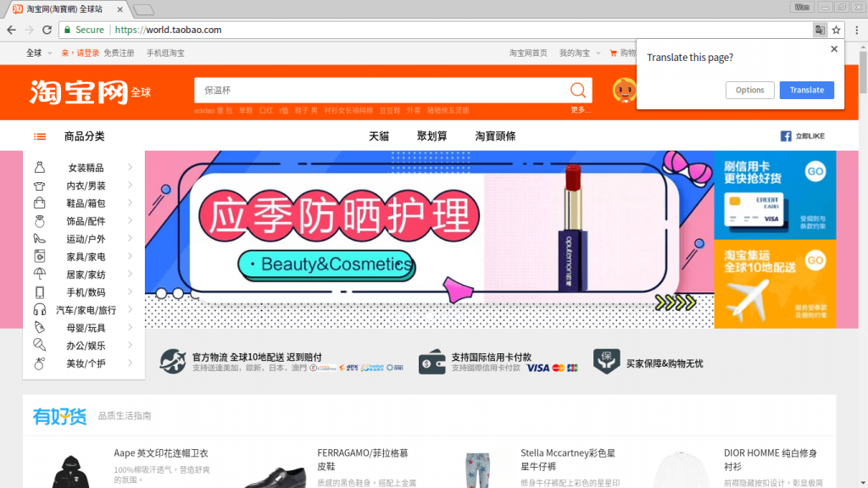Viewport: 868px width, 488px height.
Task: Click the 手机逛淘宝 link
Action: point(165,53)
